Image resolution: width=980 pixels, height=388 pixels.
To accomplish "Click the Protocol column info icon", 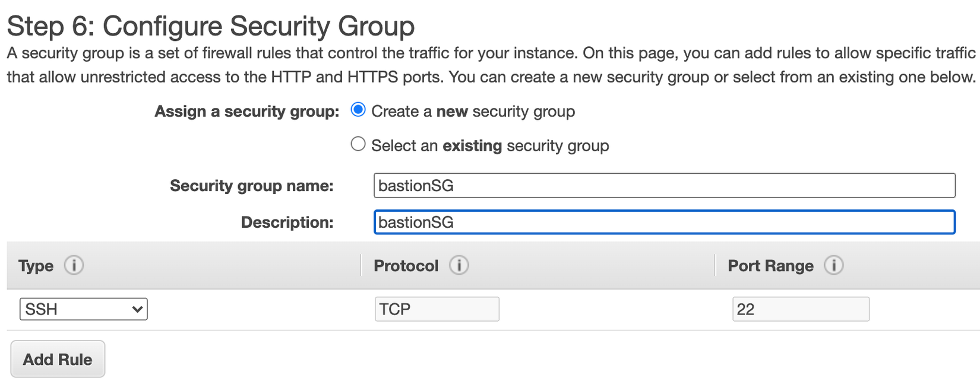I will tap(459, 265).
